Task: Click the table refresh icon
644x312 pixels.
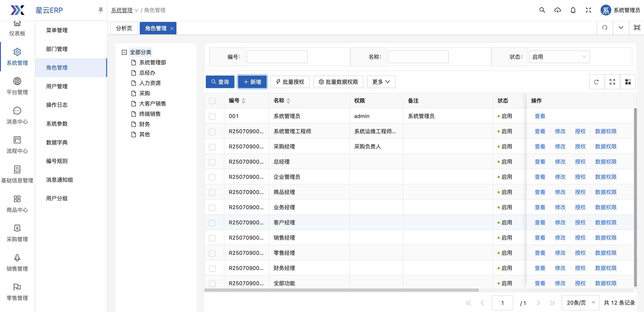Action: pyautogui.click(x=596, y=82)
